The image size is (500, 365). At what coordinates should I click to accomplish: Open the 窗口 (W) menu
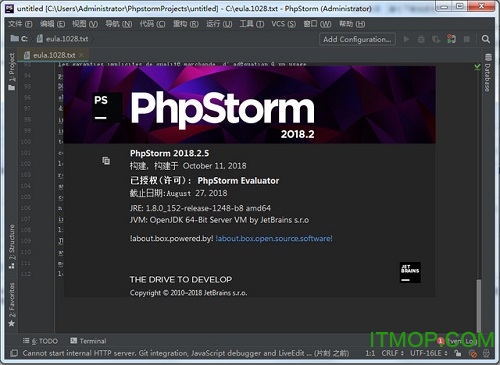(317, 24)
